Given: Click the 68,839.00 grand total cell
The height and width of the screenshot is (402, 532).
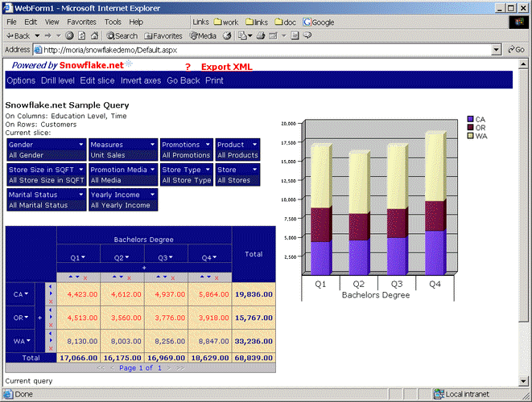Looking at the screenshot, I should 254,358.
